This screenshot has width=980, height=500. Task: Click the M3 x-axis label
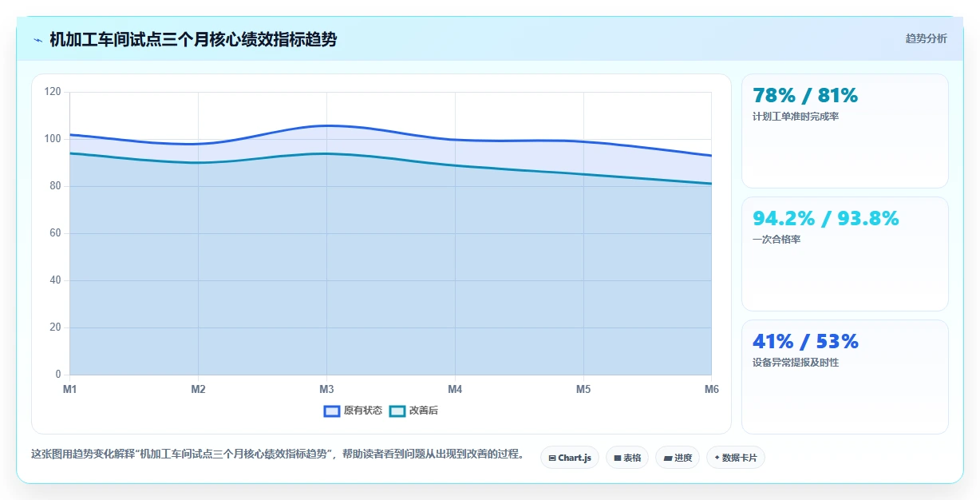[326, 389]
